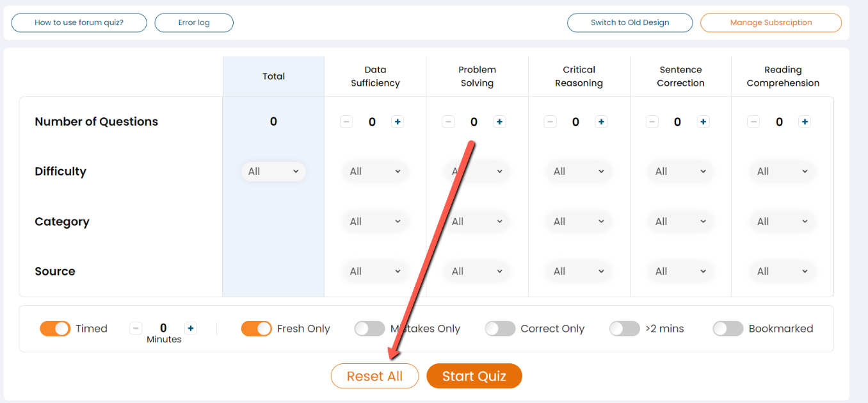Open Reading Comprehension Source dropdown
This screenshot has height=403, width=868.
click(x=782, y=272)
